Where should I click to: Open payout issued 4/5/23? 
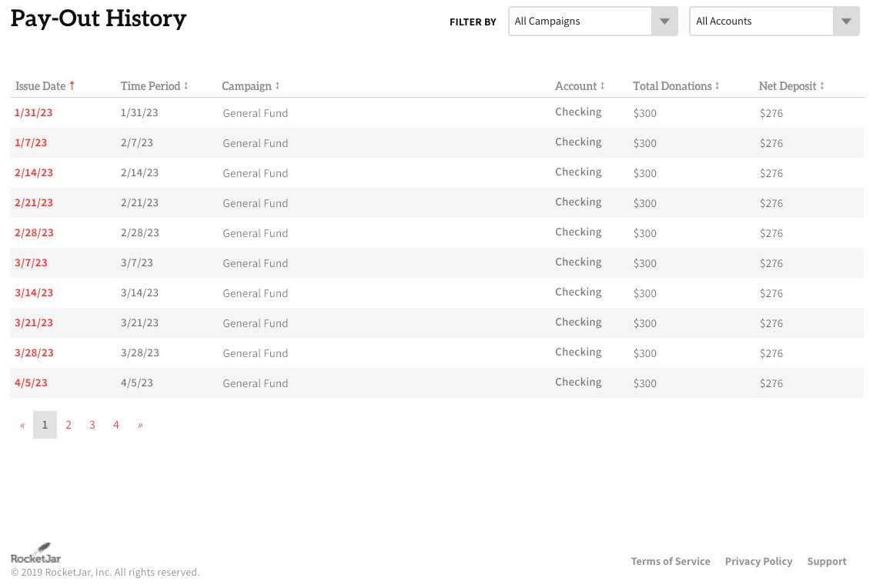pos(31,383)
